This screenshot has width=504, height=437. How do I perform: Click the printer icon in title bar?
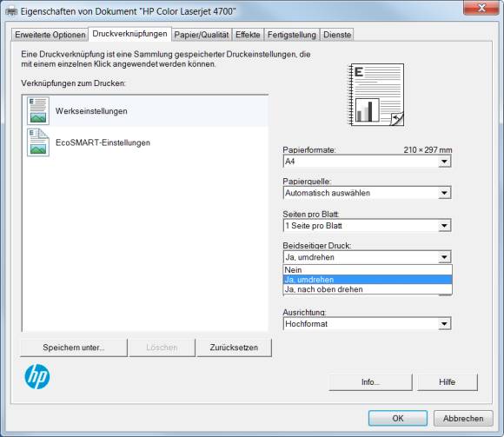[11, 11]
